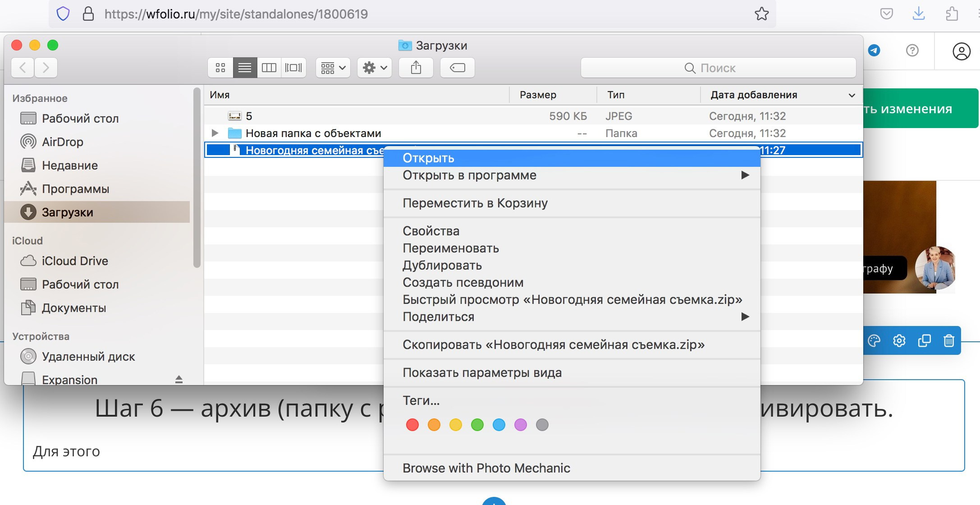Click the blue trash delete icon
This screenshot has height=505, width=980.
click(948, 340)
